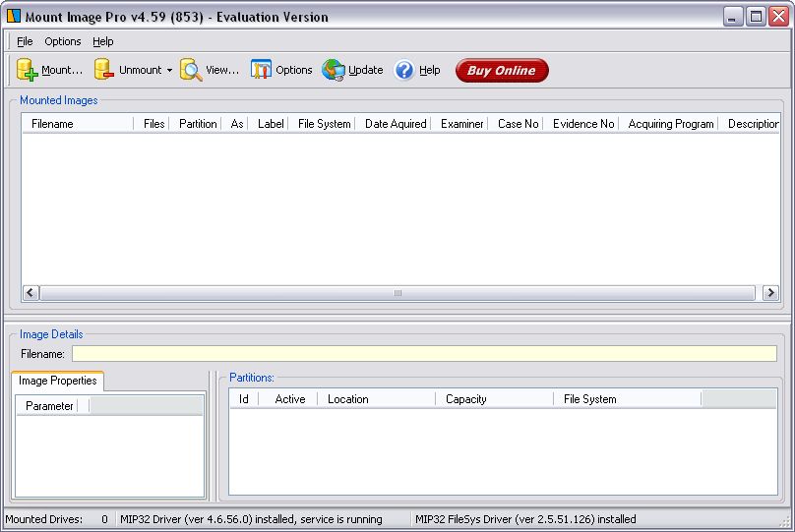Viewport: 795px width, 532px height.
Task: Sort by the Filename column header
Action: point(78,124)
